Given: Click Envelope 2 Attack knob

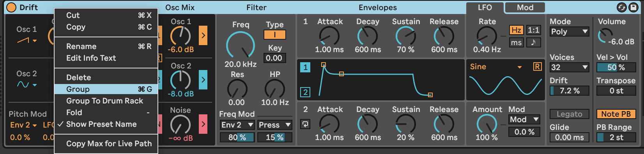Looking at the screenshot, I should 329,124.
